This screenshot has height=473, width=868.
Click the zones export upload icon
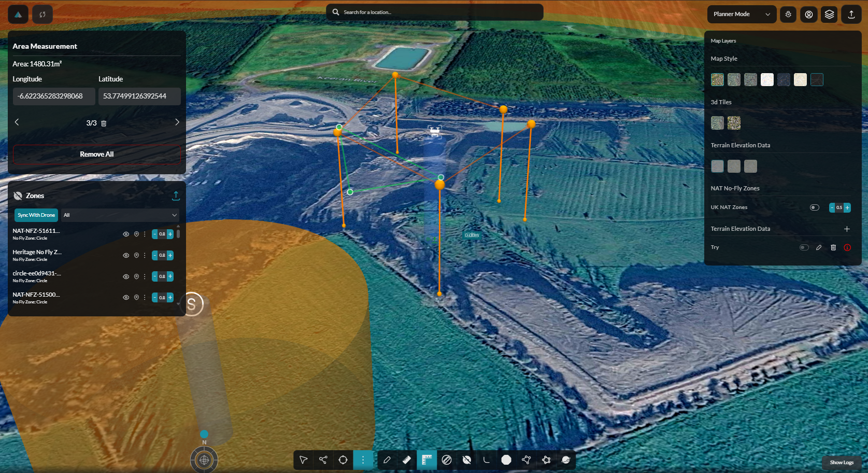(x=176, y=196)
